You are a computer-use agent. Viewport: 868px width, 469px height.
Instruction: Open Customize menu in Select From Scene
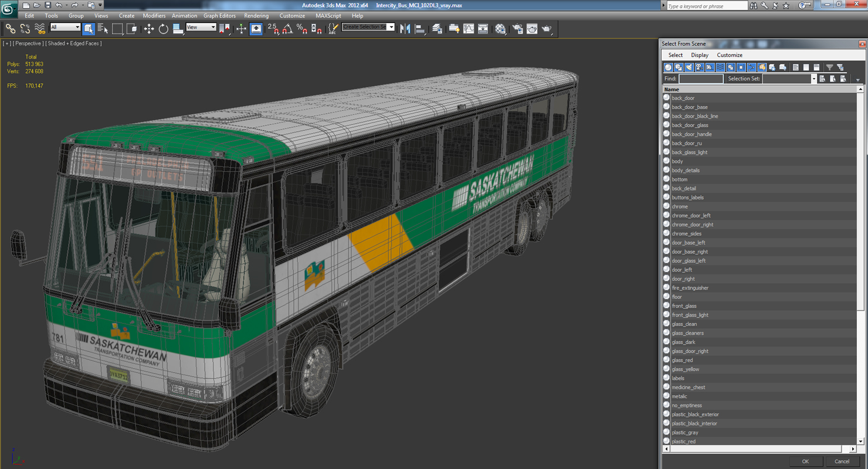(x=730, y=55)
